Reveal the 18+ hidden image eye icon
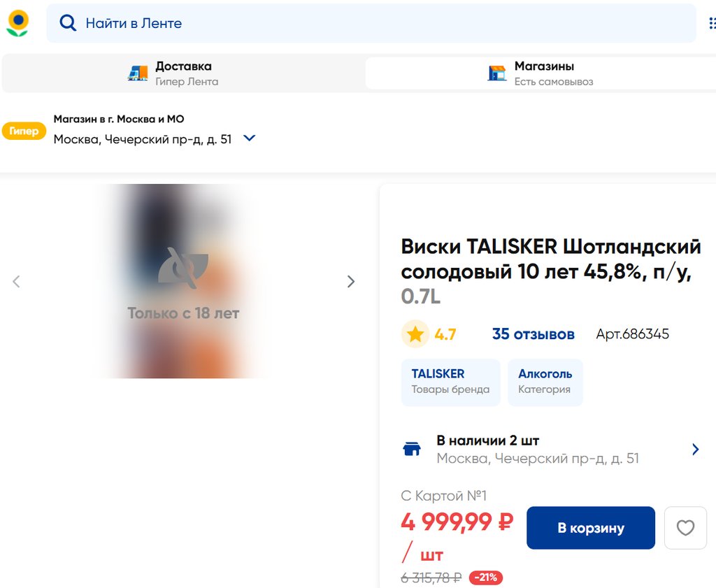The width and height of the screenshot is (716, 588). point(183,268)
